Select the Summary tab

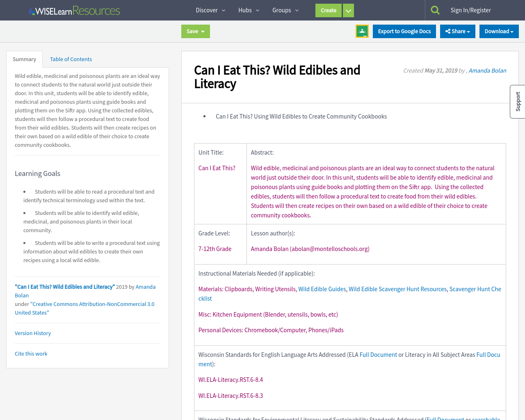24,59
